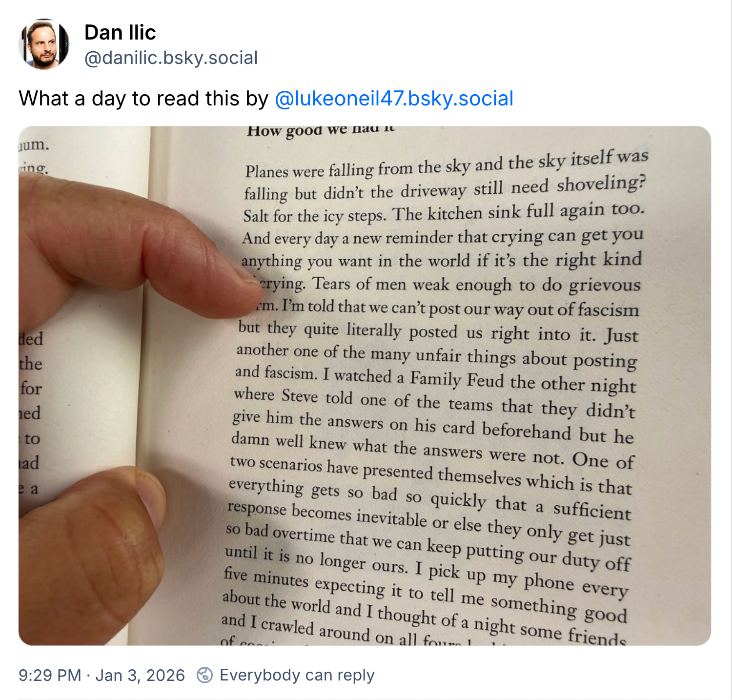Open the @danilic.bsky.social handle link
This screenshot has height=700, width=732.
171,58
